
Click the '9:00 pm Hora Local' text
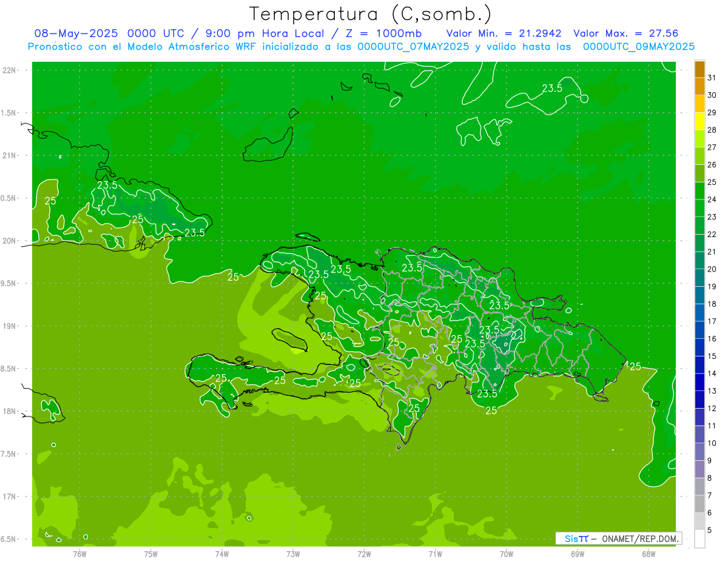266,33
